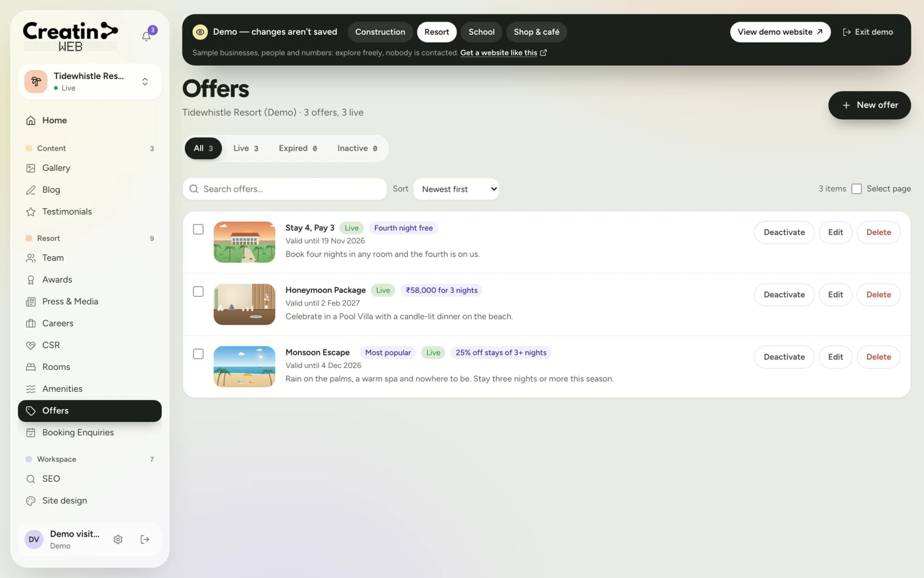
Task: Click the log out arrow icon
Action: pos(145,539)
